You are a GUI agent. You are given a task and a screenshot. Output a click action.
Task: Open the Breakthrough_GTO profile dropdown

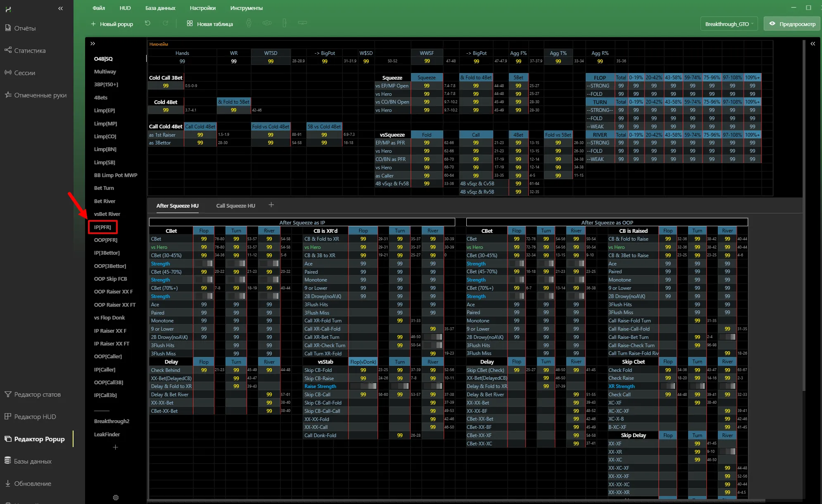point(729,24)
